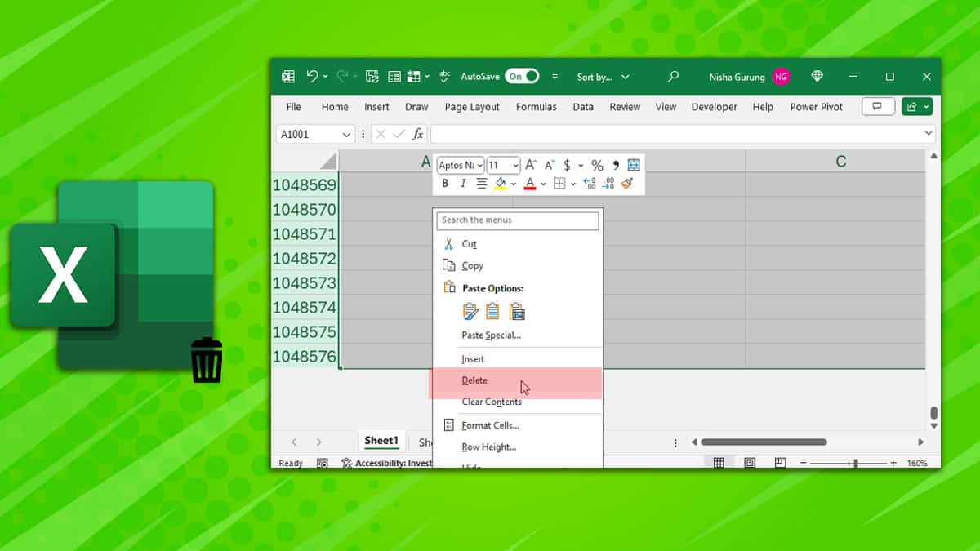Image resolution: width=980 pixels, height=551 pixels.
Task: Switch to the Developer ribbon tab
Action: pos(714,106)
